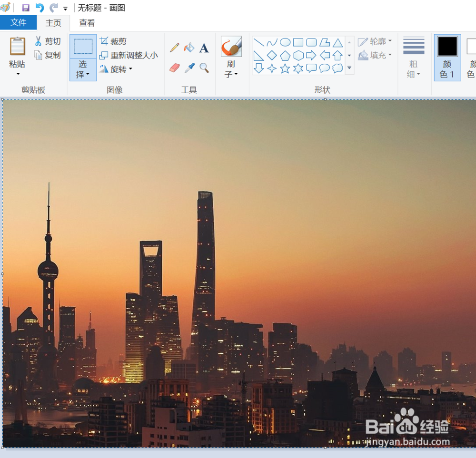Switch to the 查看 ribbon tab
The image size is (476, 458).
point(86,22)
